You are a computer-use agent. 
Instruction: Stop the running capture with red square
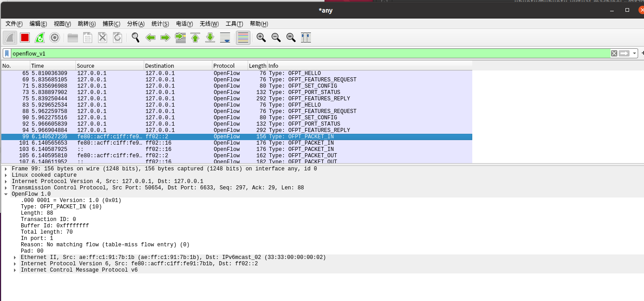[x=25, y=38]
